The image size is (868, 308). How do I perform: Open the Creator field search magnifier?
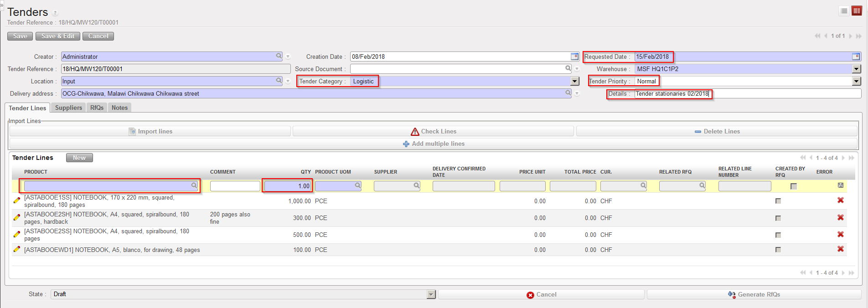tap(279, 56)
